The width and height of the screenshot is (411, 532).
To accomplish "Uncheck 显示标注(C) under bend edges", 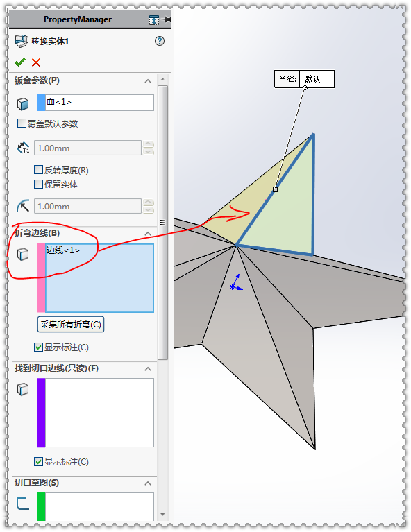I will (39, 347).
